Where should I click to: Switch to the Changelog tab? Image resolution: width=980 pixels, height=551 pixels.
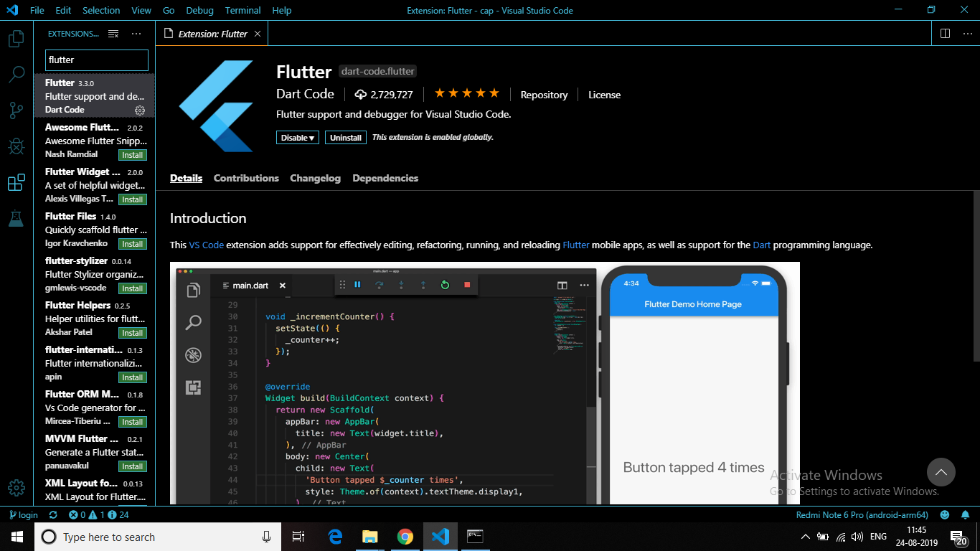(315, 178)
